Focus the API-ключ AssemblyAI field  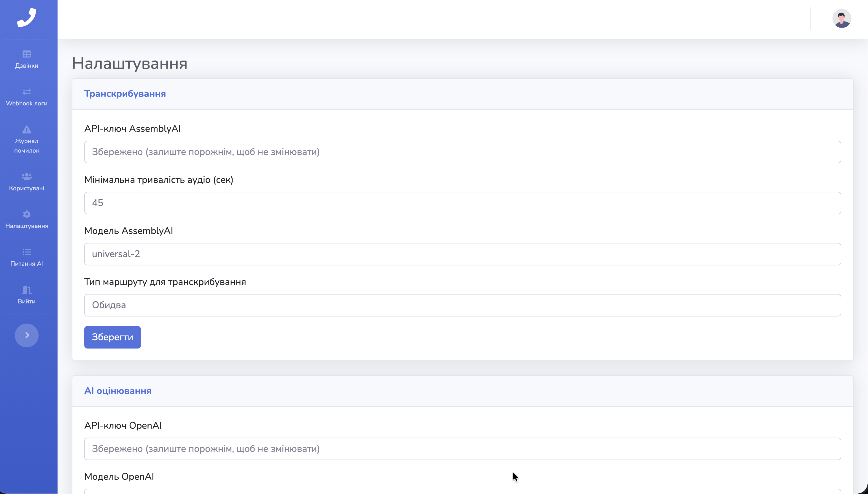[462, 152]
